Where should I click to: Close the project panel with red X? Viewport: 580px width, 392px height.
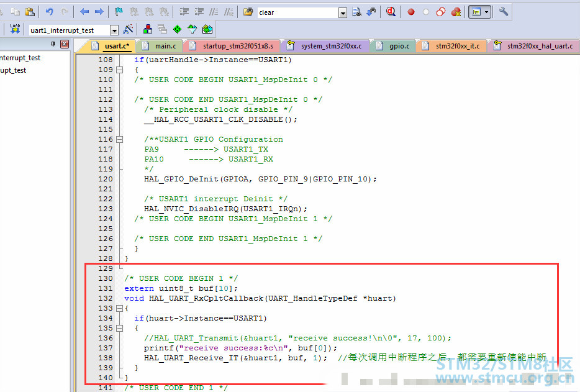click(x=64, y=44)
